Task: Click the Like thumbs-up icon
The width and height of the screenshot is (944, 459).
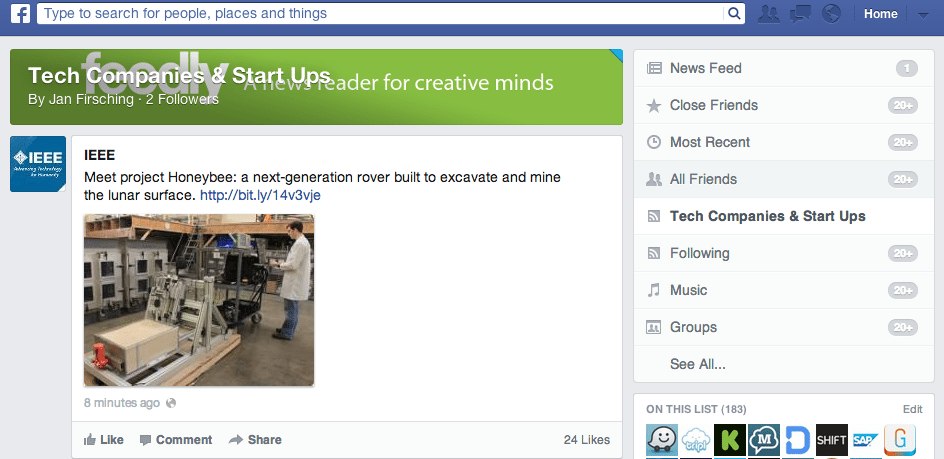Action: pos(90,440)
